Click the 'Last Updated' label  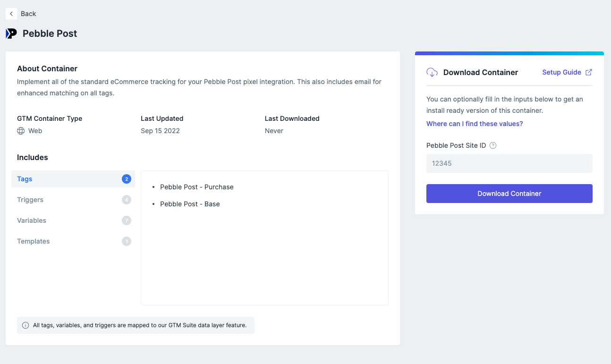[x=162, y=119]
